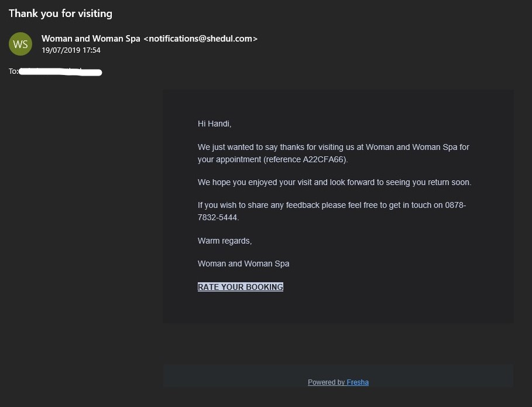
Task: Click the redacted recipient in To field
Action: 60,71
